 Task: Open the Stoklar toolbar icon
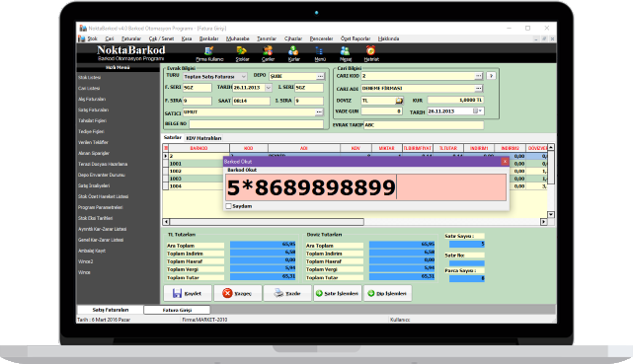click(242, 53)
